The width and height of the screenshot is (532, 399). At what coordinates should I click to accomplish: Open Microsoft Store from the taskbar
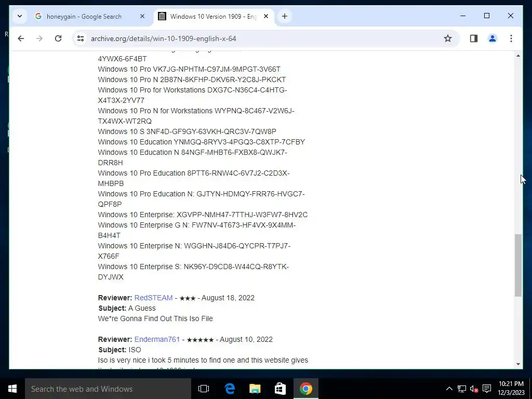pos(280,389)
